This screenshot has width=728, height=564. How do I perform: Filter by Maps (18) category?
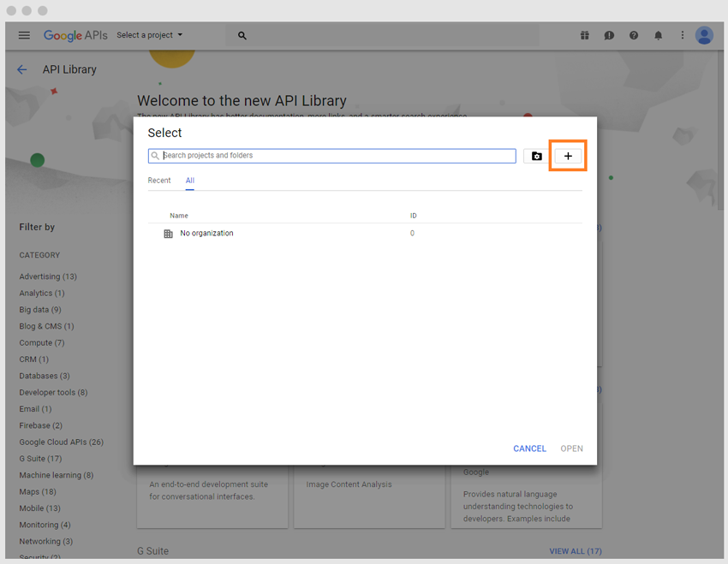tap(38, 491)
